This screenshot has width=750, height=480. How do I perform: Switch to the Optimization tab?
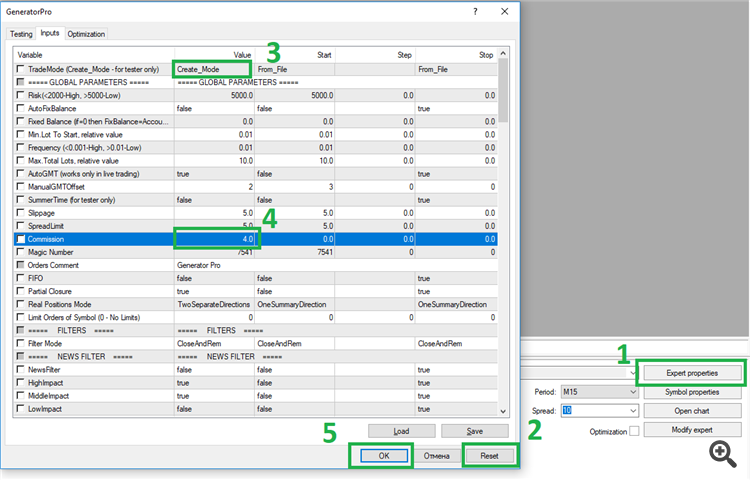point(86,34)
